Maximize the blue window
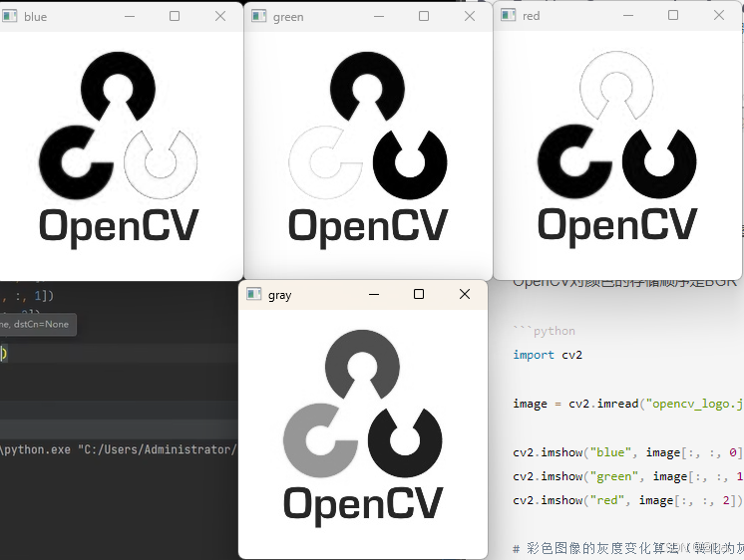The image size is (744, 560). [x=175, y=16]
